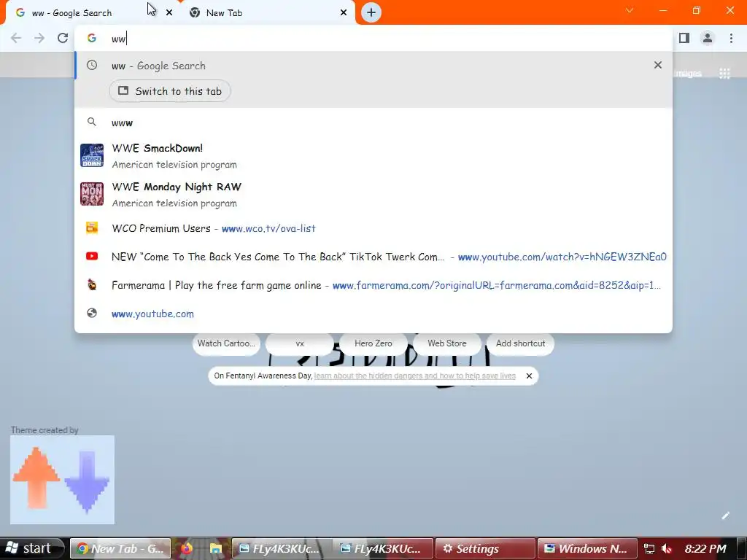Image resolution: width=747 pixels, height=560 pixels.
Task: Close the 'ww - Google Search' tab
Action: pyautogui.click(x=169, y=13)
